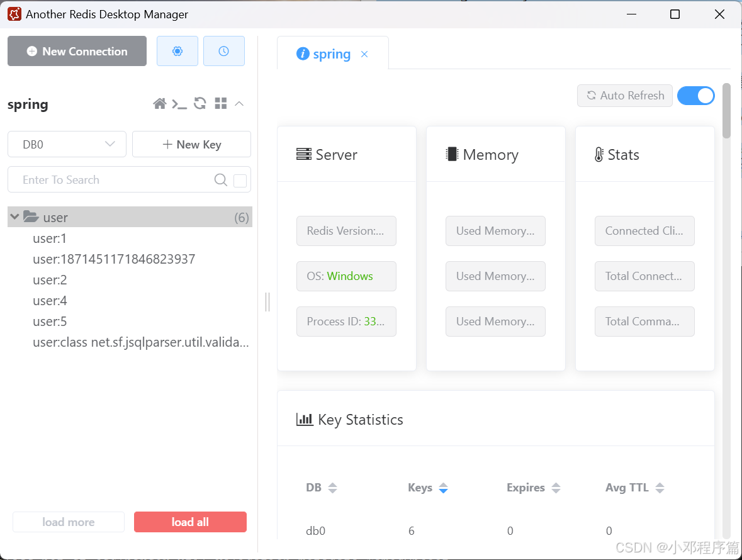Collapse the spring connection with chevron

click(239, 104)
